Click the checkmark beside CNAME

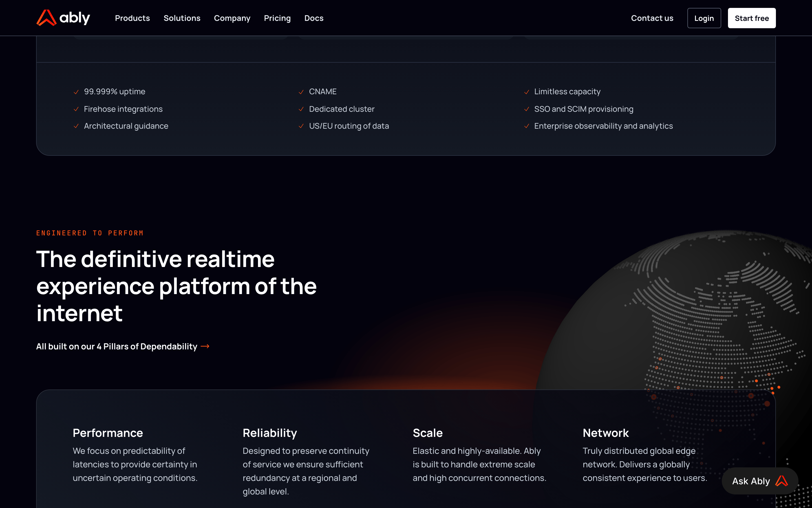pos(301,92)
